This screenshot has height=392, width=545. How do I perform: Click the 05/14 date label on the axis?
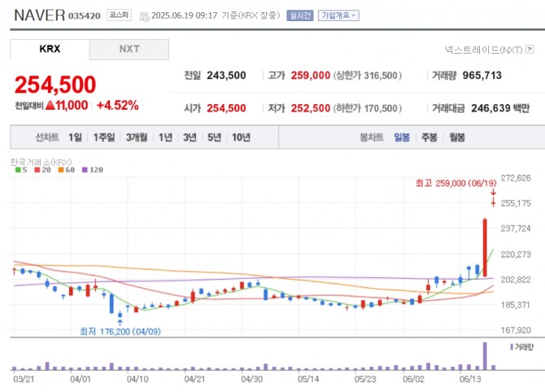[x=308, y=379]
